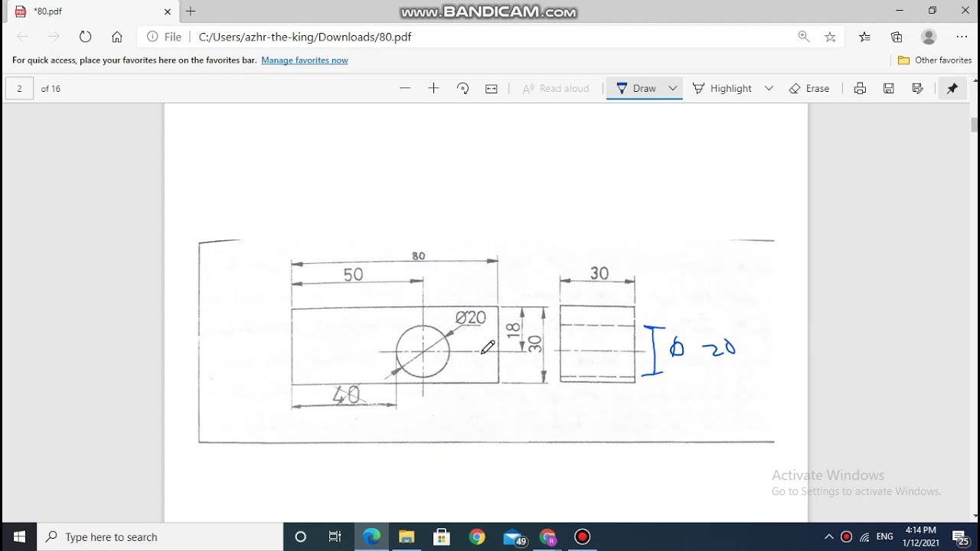Add this page to favorites
The image size is (980, 551).
click(x=830, y=37)
